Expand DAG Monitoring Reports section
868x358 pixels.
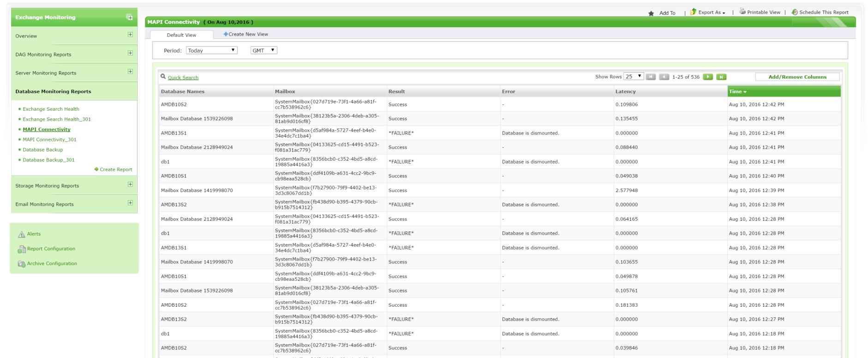130,53
